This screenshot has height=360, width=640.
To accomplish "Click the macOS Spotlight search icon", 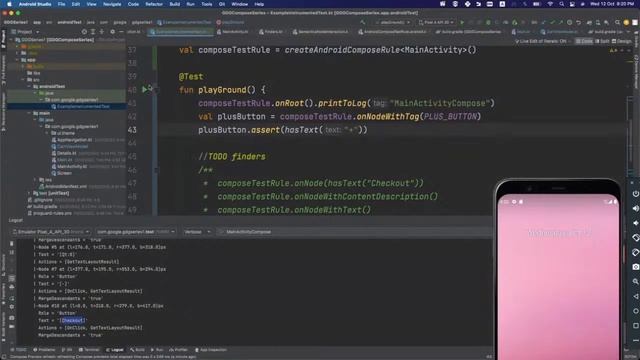I will click(x=562, y=4).
